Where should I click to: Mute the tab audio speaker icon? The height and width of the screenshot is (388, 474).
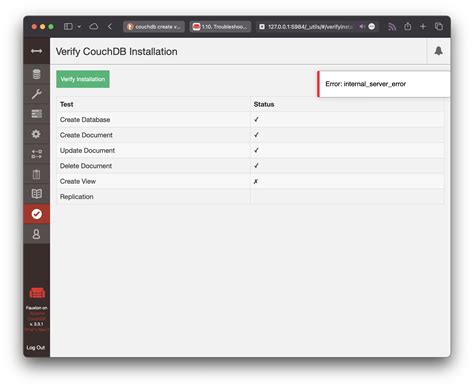pyautogui.click(x=362, y=27)
